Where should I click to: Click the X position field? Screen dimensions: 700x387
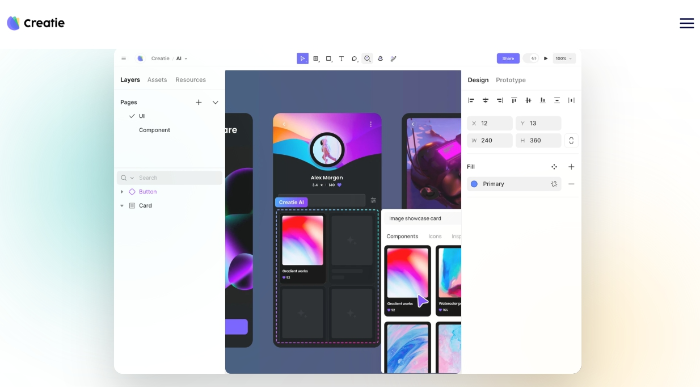[490, 123]
